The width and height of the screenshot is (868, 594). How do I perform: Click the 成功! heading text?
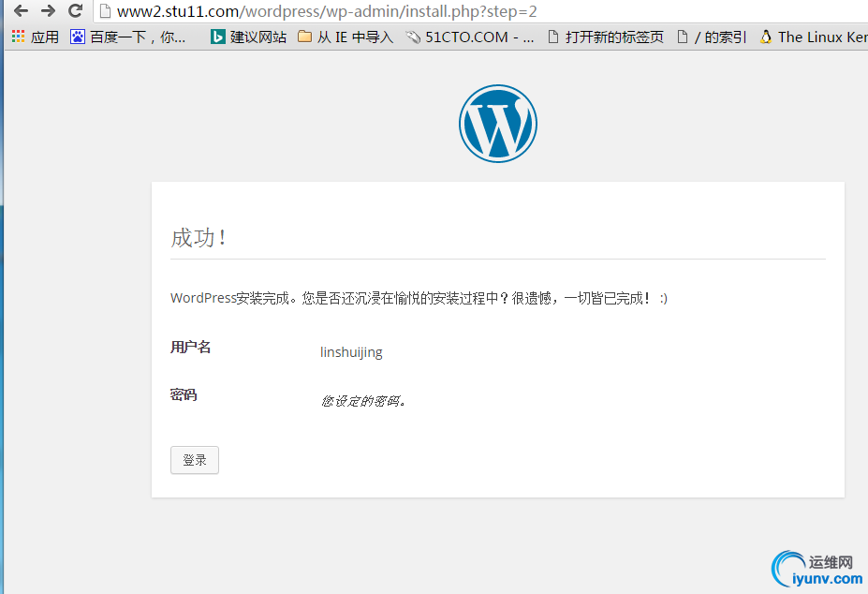(199, 238)
